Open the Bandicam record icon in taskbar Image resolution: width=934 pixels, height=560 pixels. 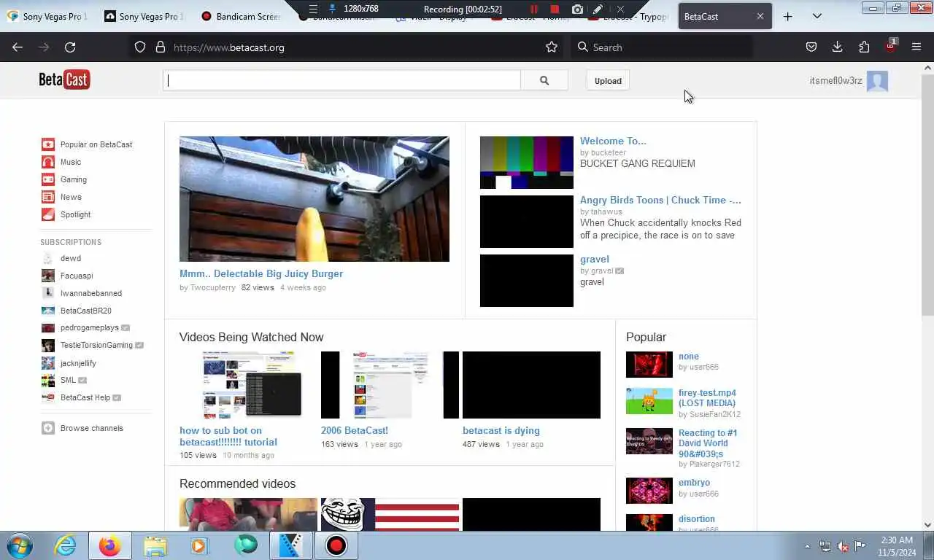point(336,545)
